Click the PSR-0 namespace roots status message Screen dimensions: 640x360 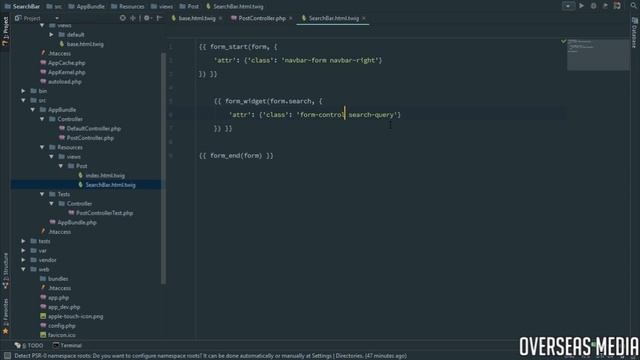click(211, 356)
